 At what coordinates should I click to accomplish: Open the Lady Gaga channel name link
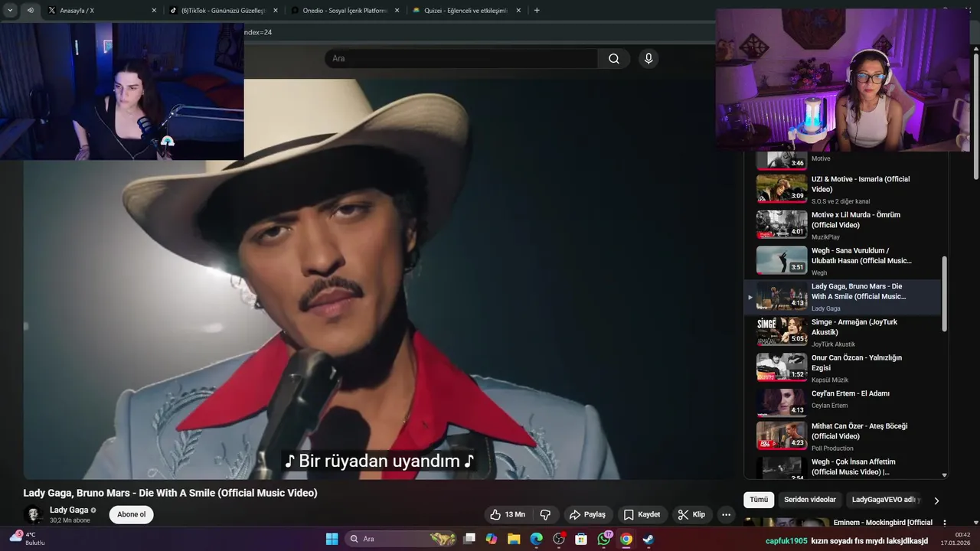click(x=69, y=510)
